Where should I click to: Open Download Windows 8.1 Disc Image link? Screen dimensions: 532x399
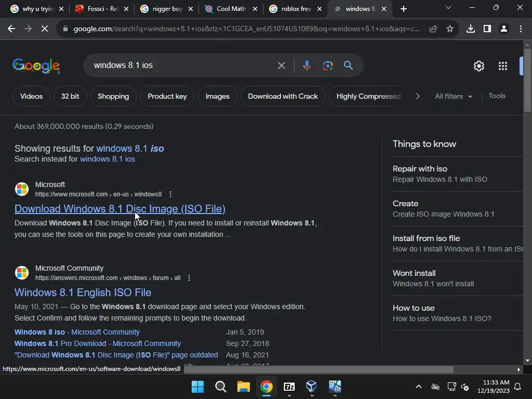point(120,209)
